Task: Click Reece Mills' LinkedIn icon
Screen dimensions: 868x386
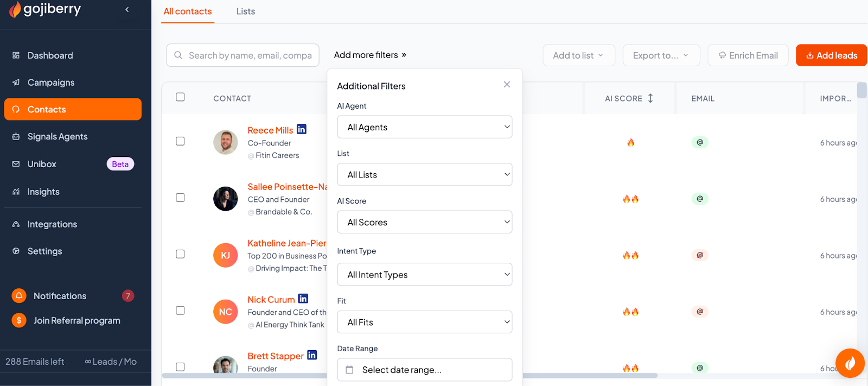Action: click(x=302, y=130)
